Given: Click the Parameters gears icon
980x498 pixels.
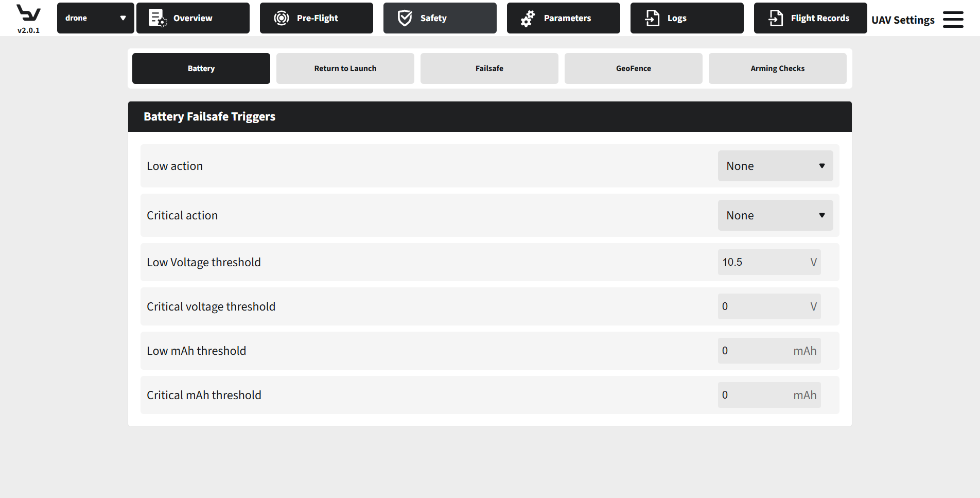Looking at the screenshot, I should coord(528,19).
